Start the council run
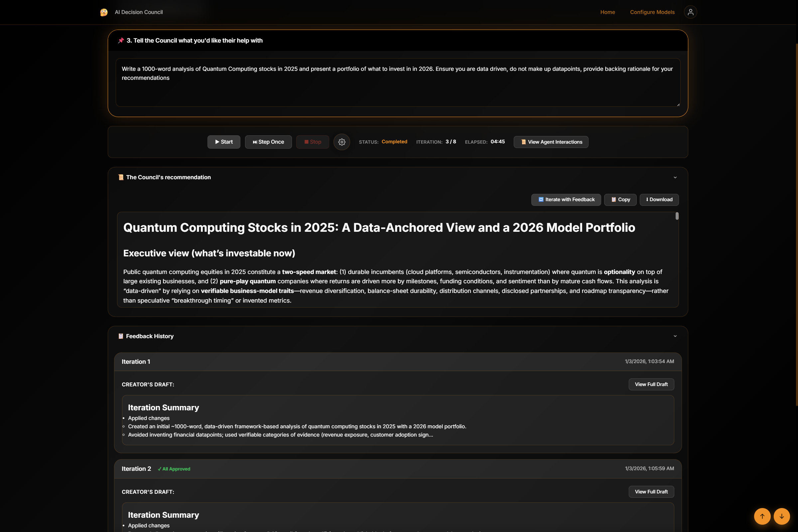 (224, 142)
